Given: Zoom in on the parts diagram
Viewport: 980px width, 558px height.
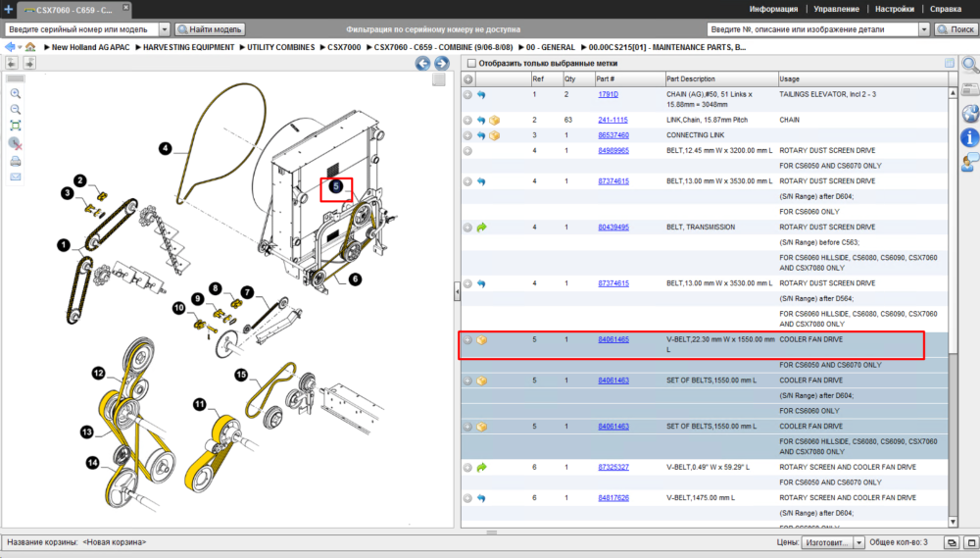Looking at the screenshot, I should pyautogui.click(x=16, y=94).
